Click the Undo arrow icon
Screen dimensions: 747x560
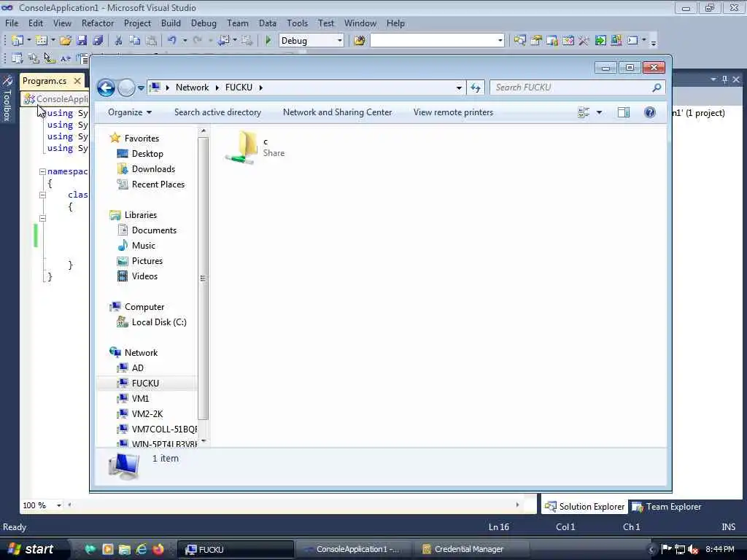tap(172, 41)
